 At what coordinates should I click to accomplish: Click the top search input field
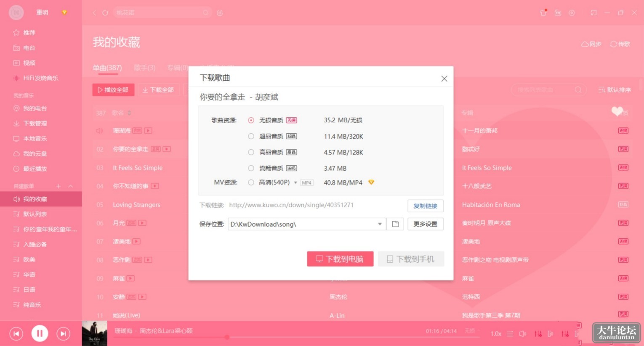[162, 13]
